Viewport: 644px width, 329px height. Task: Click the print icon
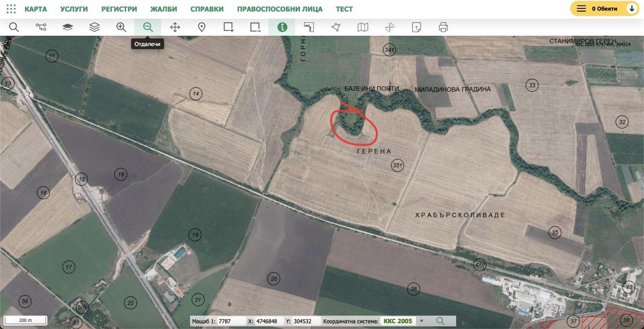(443, 27)
